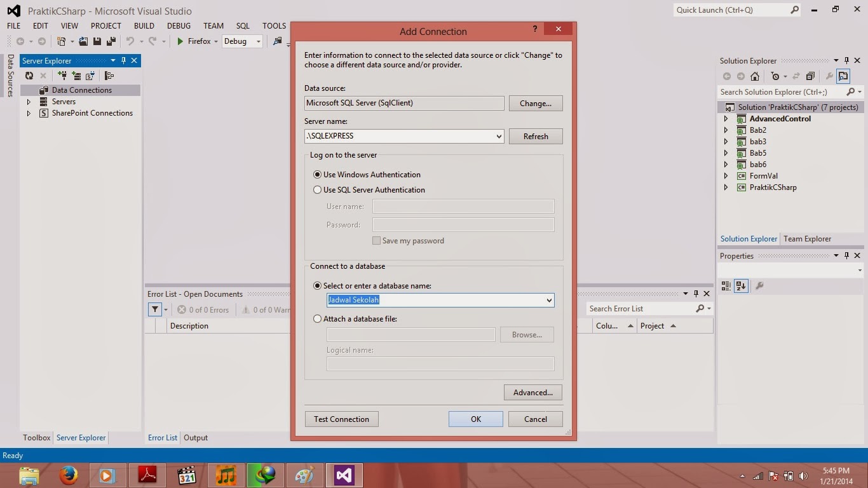The height and width of the screenshot is (488, 868).
Task: Click the Connect to Server icon
Action: pyautogui.click(x=76, y=75)
